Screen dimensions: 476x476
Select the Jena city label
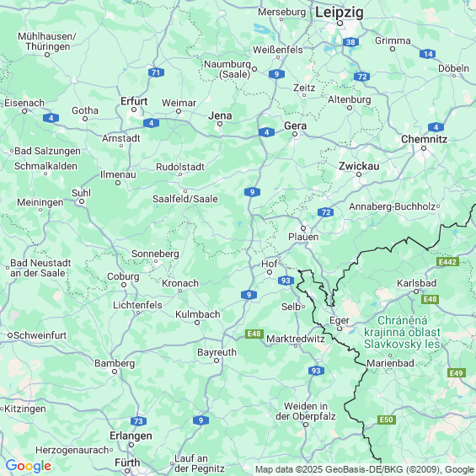click(220, 115)
